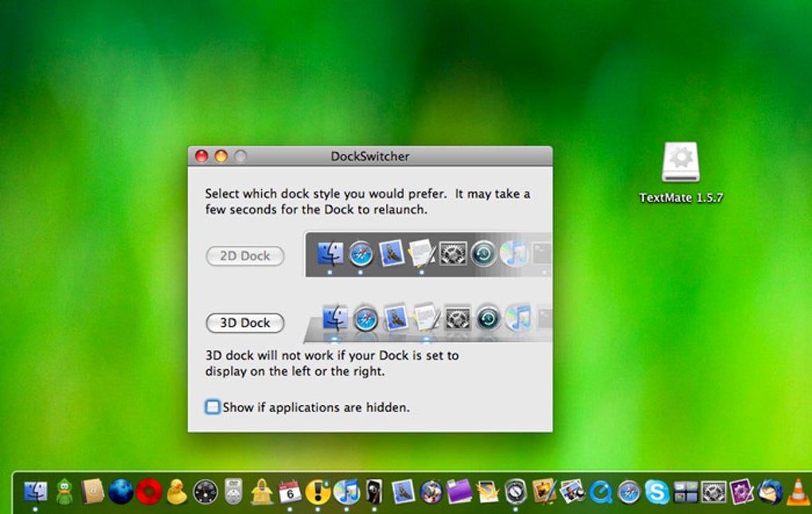Enable Show if applications are hidden checkbox

213,407
